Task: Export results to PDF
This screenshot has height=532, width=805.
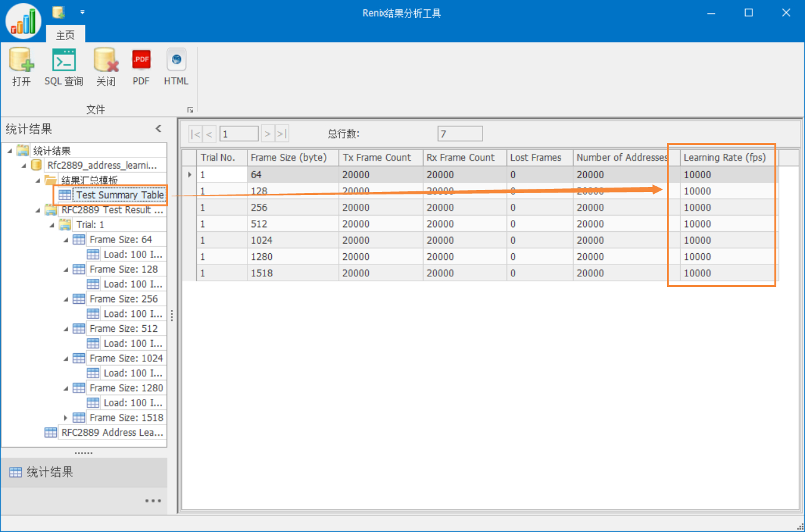Action: coord(141,67)
